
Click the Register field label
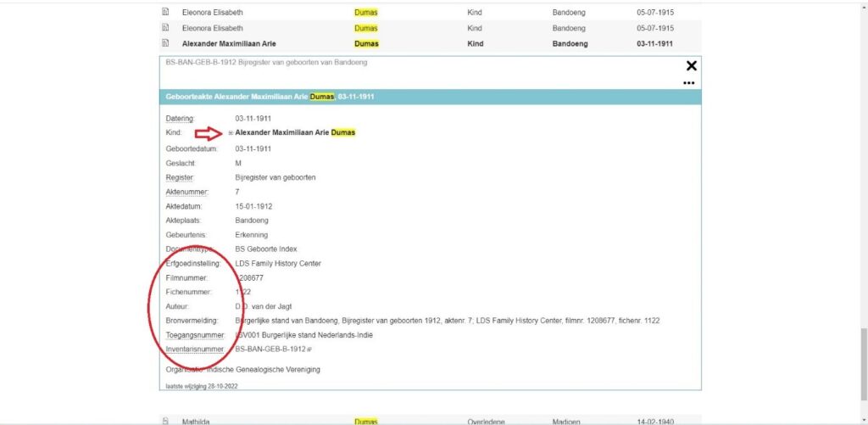(181, 176)
